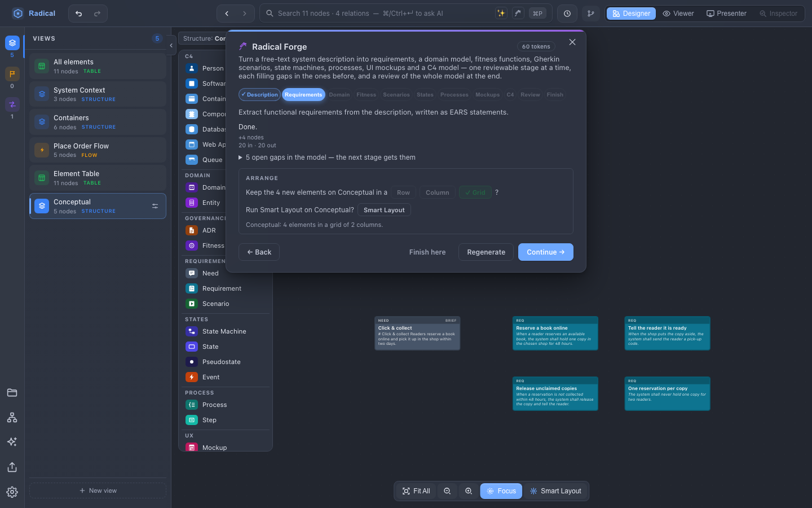Arrange new elements in a Column
Viewport: 812px width, 508px height.
438,192
